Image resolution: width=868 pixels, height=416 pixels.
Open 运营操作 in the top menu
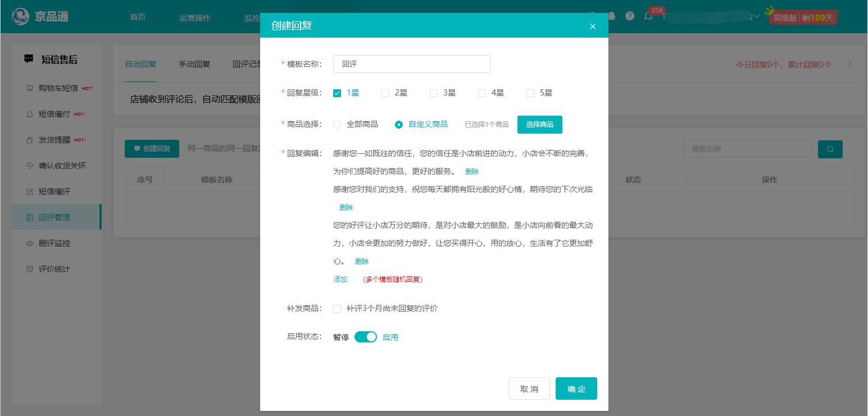195,17
